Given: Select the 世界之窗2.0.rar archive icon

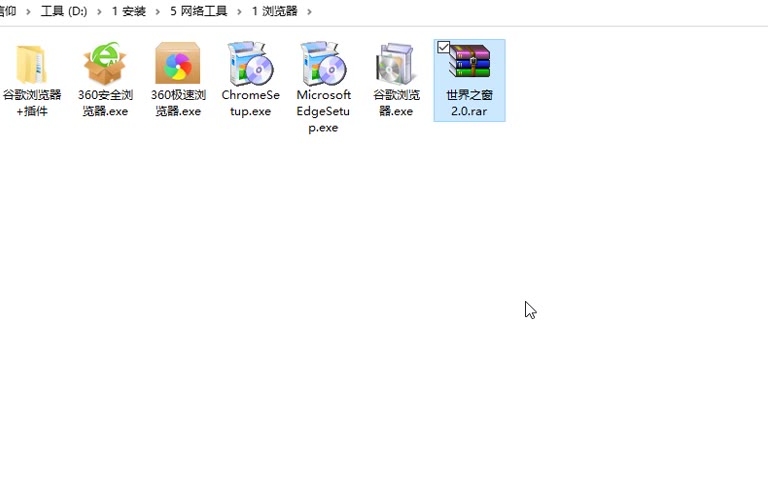Looking at the screenshot, I should coord(469,61).
